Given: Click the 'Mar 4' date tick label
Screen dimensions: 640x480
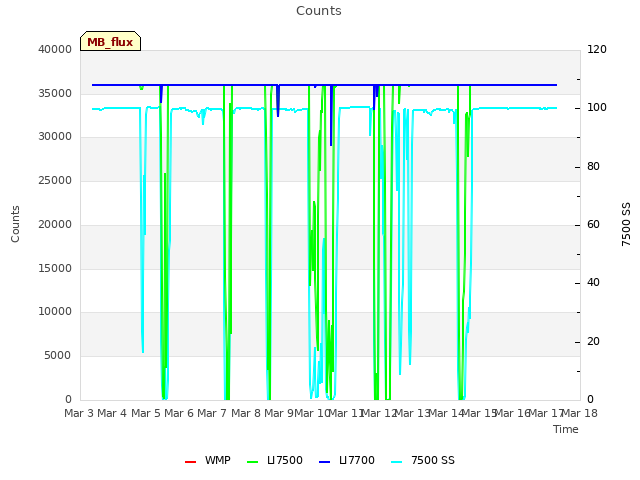Looking at the screenshot, I should click(x=112, y=413).
